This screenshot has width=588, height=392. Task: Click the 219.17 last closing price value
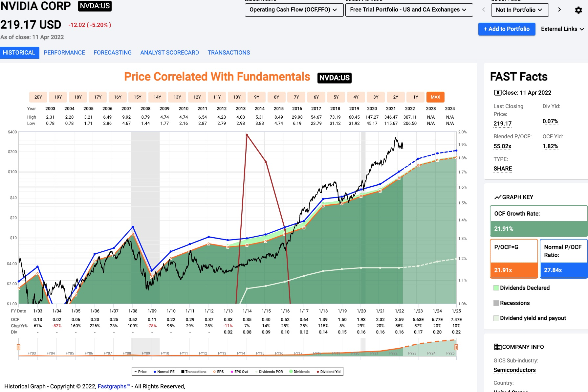[503, 124]
